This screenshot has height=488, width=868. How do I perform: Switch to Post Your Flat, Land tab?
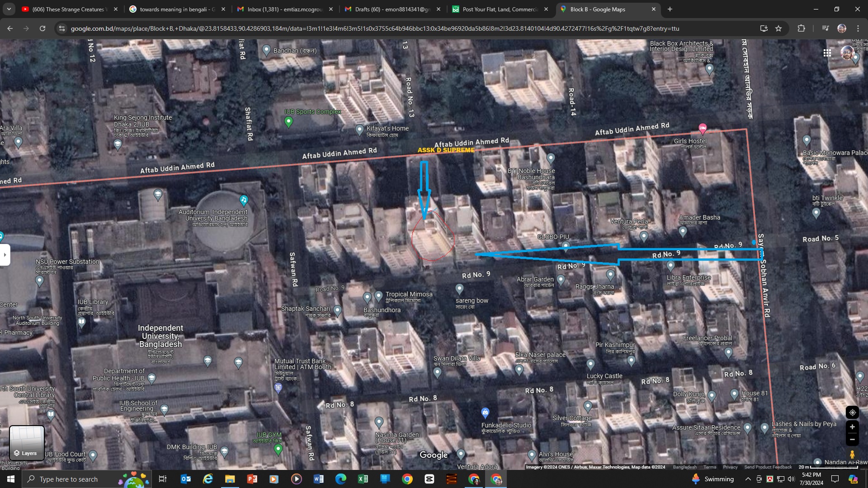coord(500,9)
